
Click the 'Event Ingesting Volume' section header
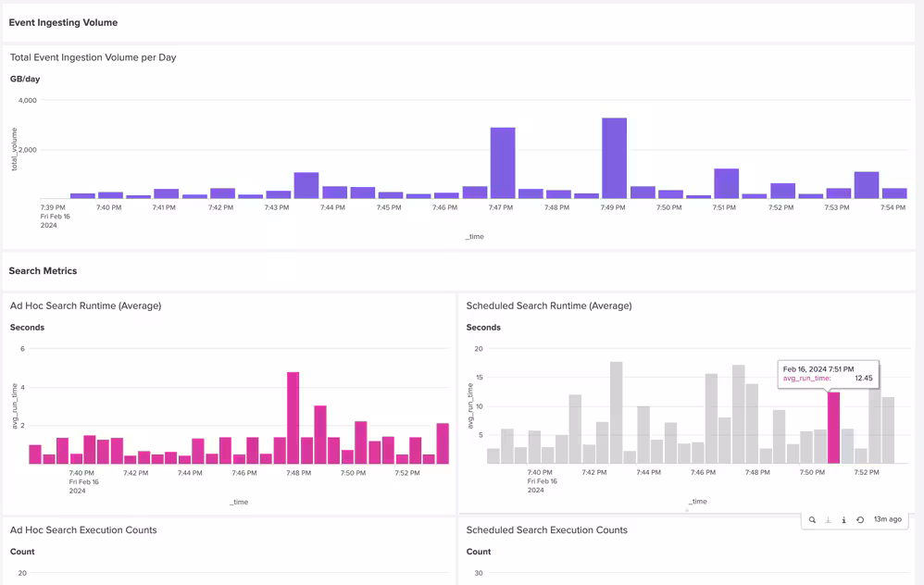[x=63, y=22]
